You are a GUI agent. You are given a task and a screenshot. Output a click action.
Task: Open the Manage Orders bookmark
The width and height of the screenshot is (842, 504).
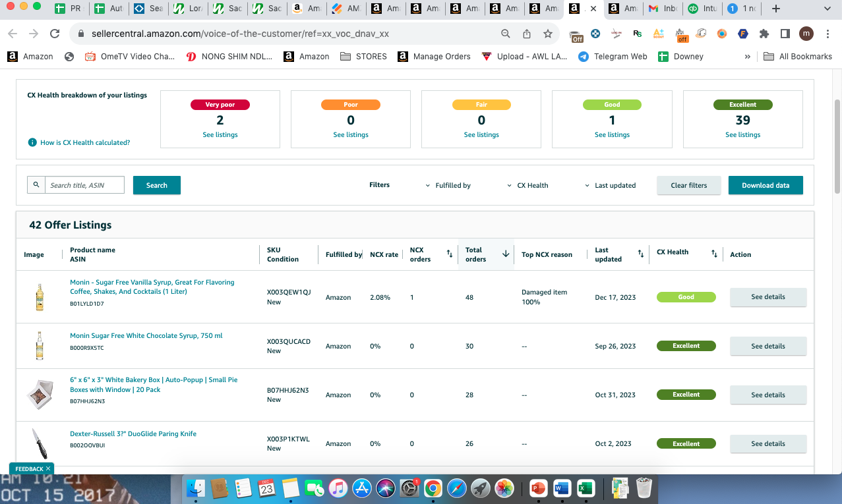pos(434,57)
